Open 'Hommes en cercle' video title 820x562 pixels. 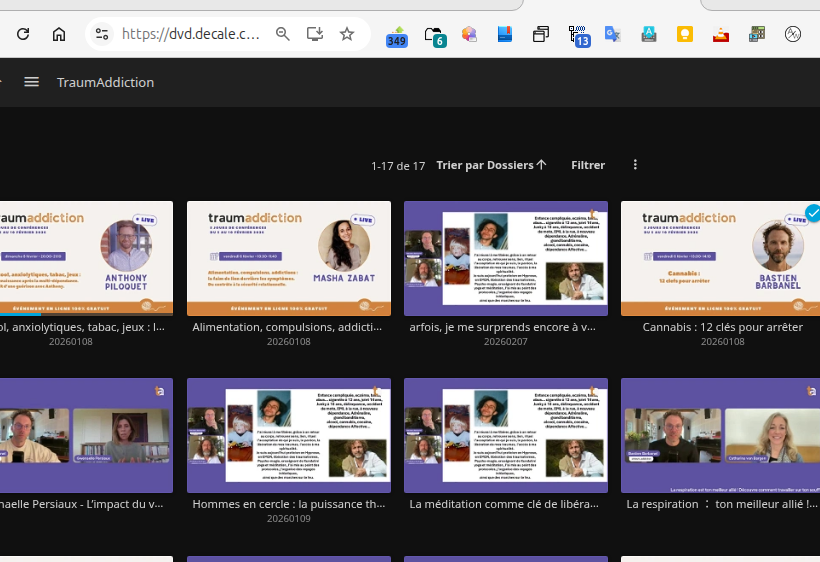click(288, 505)
